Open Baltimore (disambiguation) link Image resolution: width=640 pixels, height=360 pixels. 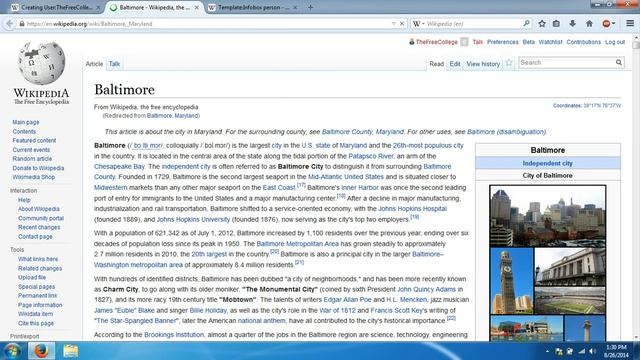[x=506, y=132]
